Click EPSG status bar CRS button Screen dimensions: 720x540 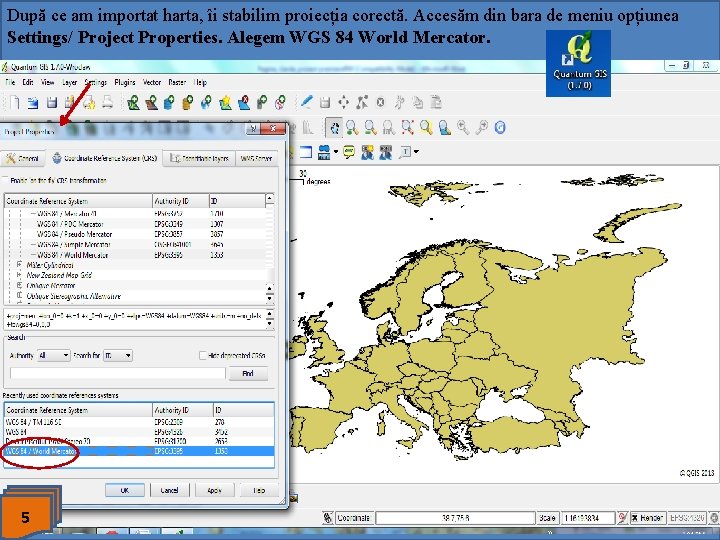click(686, 518)
